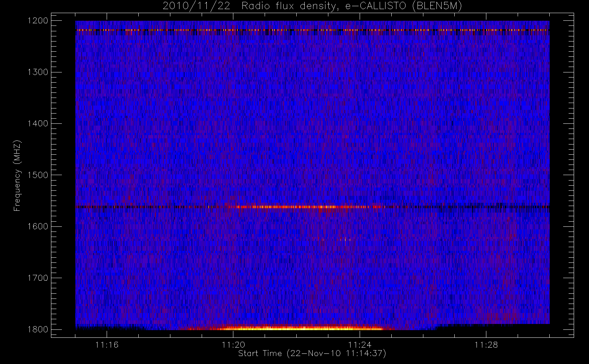Image resolution: width=589 pixels, height=364 pixels.
Task: Click the plot title '2010/11/22 Radio flux density'
Action: [312, 6]
